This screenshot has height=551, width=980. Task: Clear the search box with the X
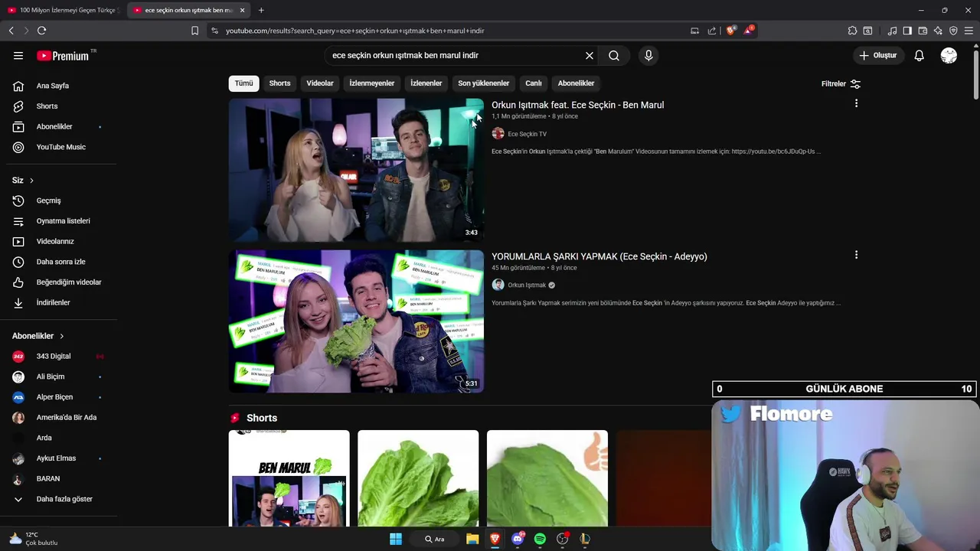tap(590, 55)
